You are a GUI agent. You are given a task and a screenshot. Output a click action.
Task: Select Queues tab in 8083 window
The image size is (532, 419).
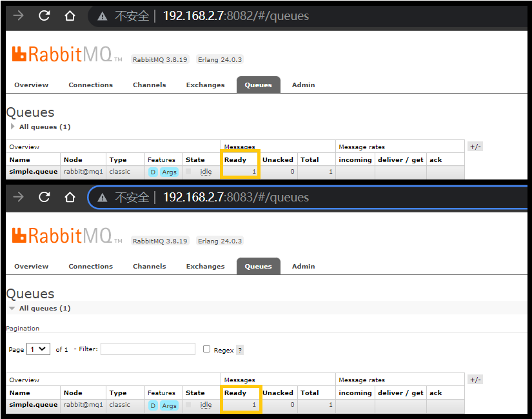[258, 267]
